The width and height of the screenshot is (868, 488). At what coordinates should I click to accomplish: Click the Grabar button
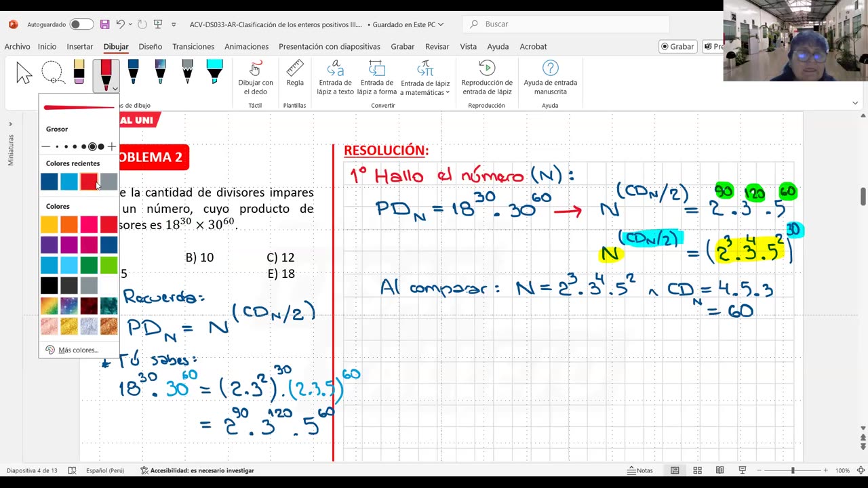[x=677, y=47]
